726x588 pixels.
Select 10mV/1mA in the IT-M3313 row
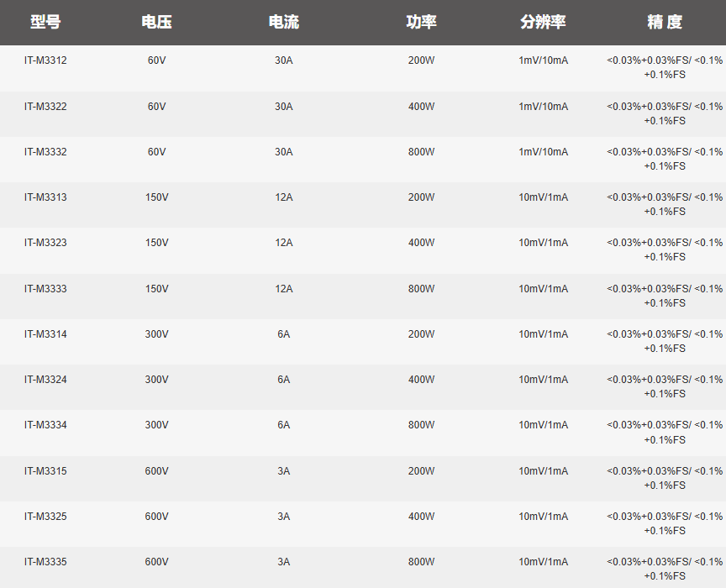coord(543,197)
